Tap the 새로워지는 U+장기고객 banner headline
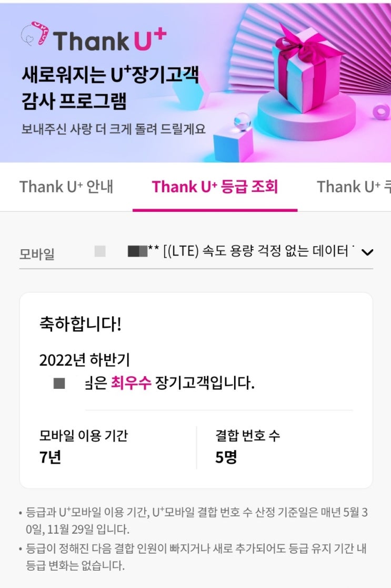 [111, 75]
